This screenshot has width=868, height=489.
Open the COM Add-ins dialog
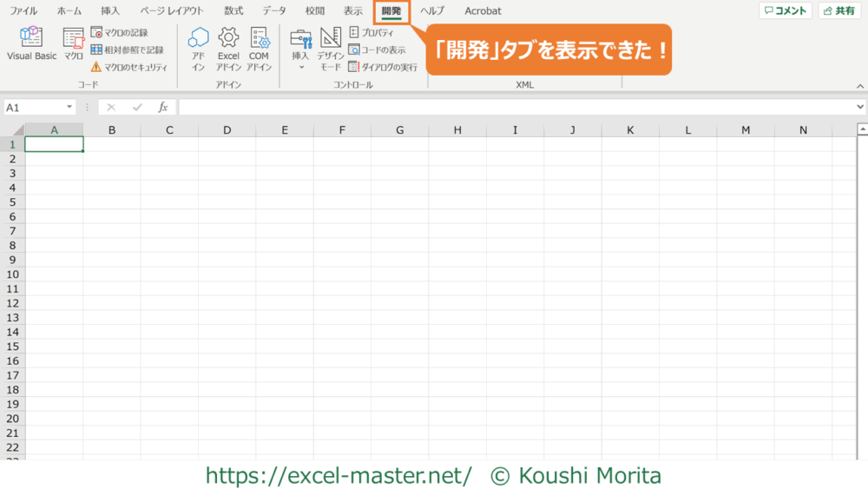point(259,48)
